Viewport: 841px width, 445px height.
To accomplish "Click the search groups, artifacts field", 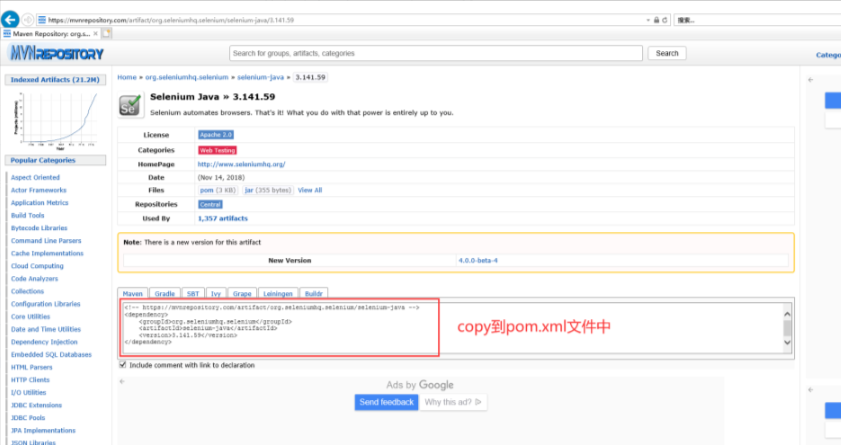I will 436,53.
